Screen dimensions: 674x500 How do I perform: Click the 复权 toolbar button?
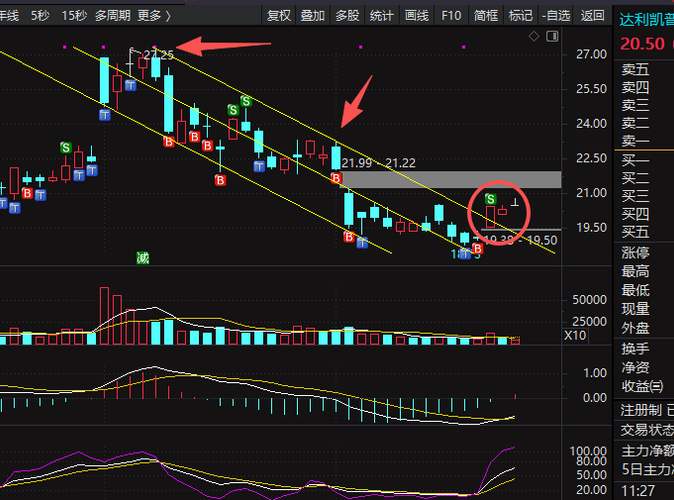coord(279,16)
